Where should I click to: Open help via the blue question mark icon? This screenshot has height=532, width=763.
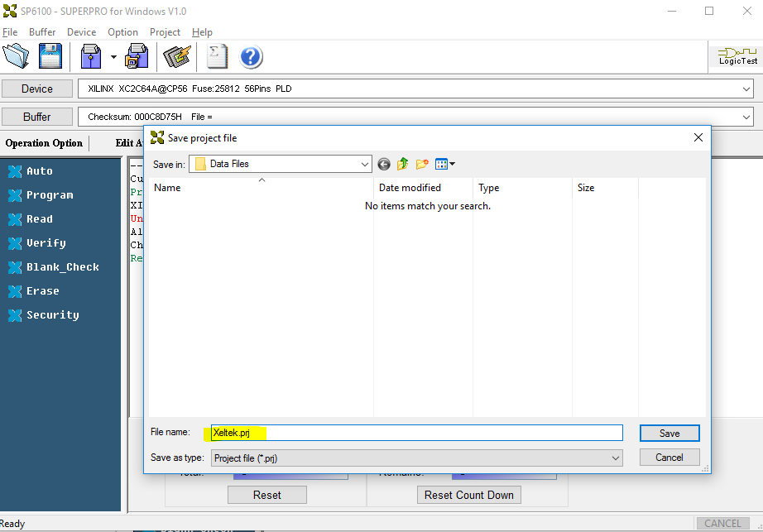pyautogui.click(x=251, y=56)
